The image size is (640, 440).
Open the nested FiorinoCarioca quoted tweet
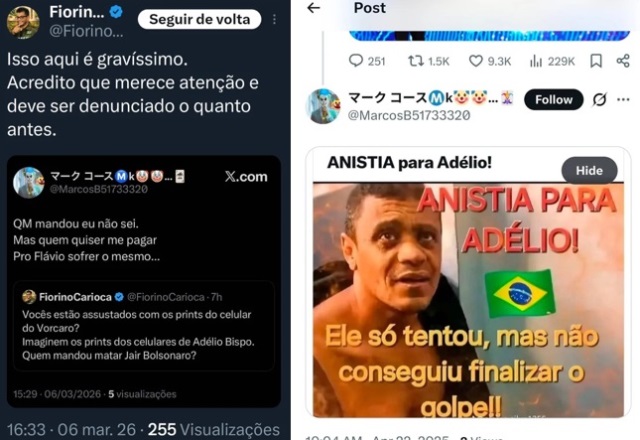pyautogui.click(x=144, y=325)
